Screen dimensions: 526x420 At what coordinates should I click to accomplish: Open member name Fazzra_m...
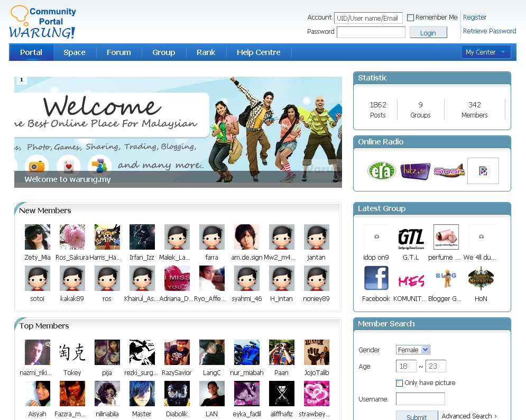tap(70, 414)
